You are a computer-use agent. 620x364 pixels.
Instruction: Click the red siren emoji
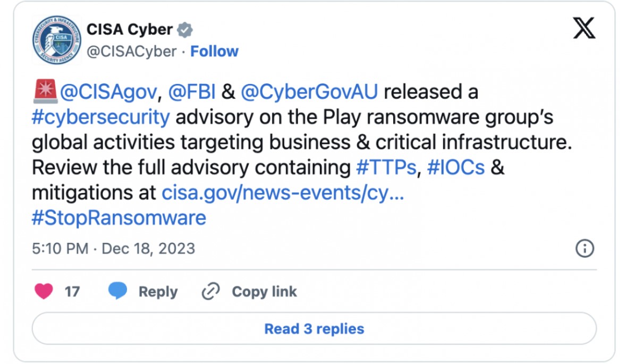pyautogui.click(x=45, y=91)
